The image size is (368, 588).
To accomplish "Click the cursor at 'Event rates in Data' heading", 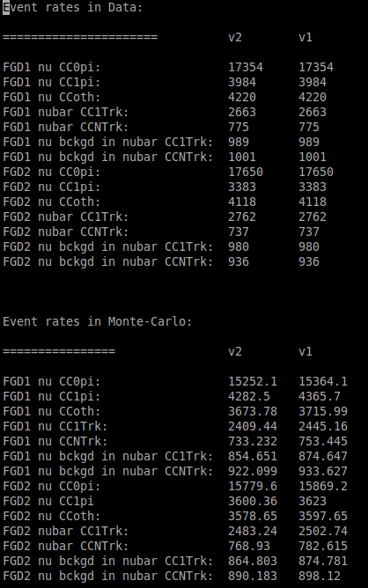I will [6, 8].
